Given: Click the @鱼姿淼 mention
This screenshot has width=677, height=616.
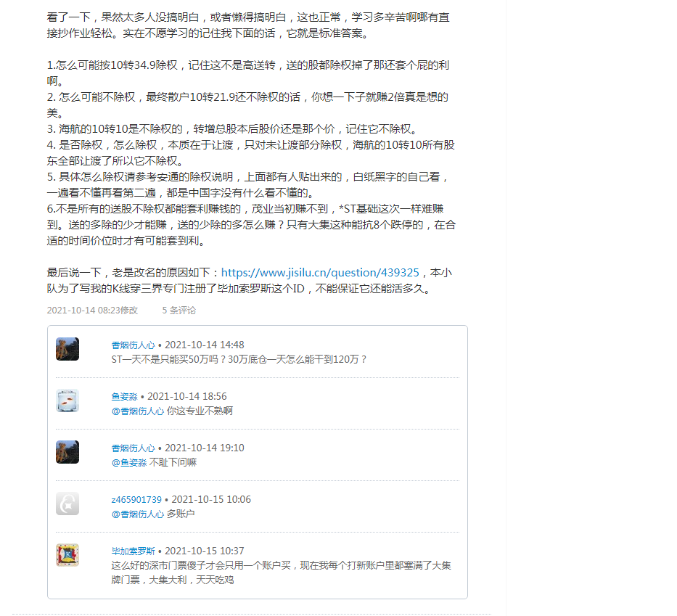Looking at the screenshot, I should (129, 462).
